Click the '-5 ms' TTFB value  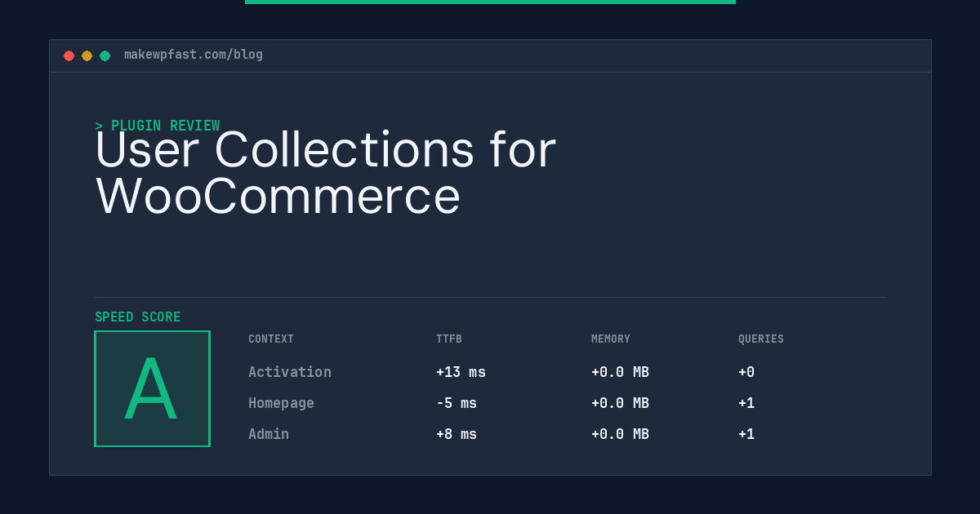(457, 403)
